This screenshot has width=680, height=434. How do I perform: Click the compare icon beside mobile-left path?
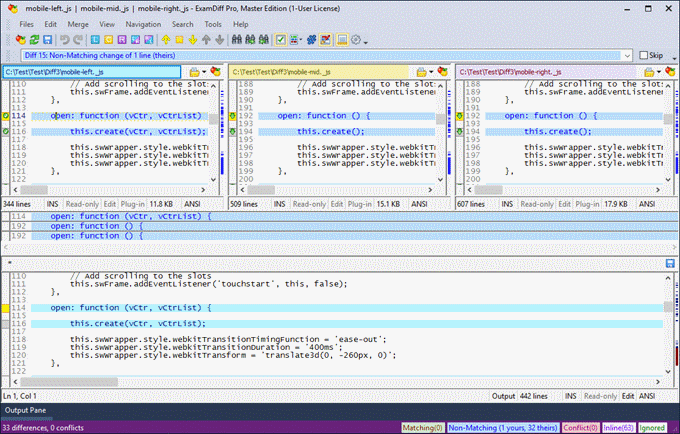(216, 72)
